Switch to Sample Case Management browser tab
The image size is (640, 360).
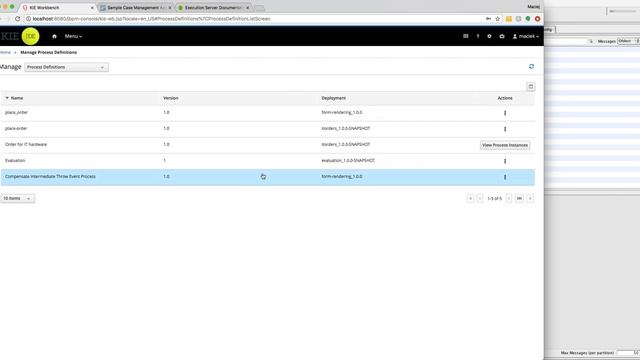click(x=136, y=8)
